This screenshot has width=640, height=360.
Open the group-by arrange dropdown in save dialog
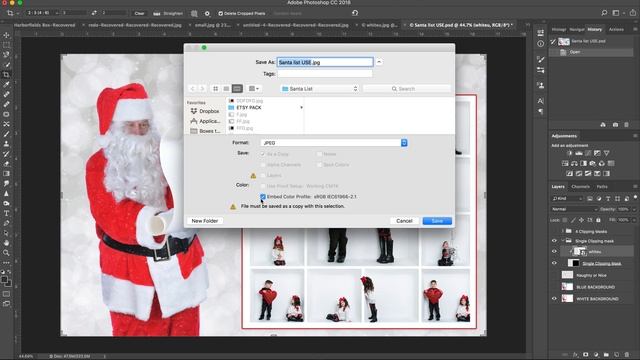coord(254,89)
